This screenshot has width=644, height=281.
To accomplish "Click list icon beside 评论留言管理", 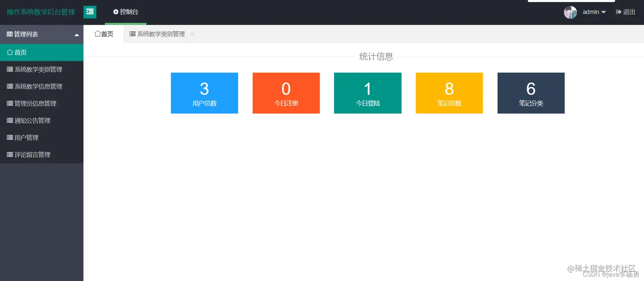I will click(10, 154).
